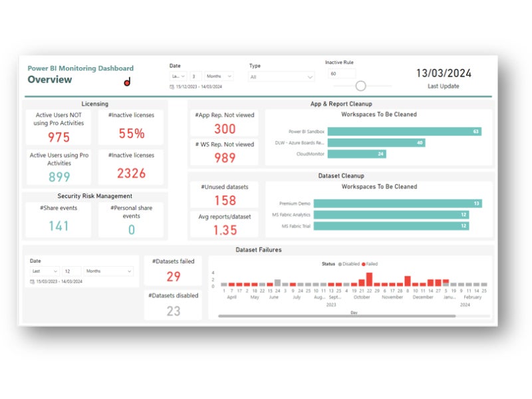Viewport: 532px width, 399px height.
Task: Click the Inactive Rule value field showing 60
Action: [x=342, y=74]
